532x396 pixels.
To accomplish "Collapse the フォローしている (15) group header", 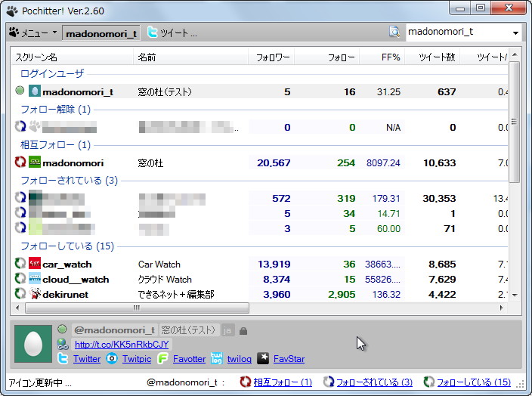I will tap(67, 246).
